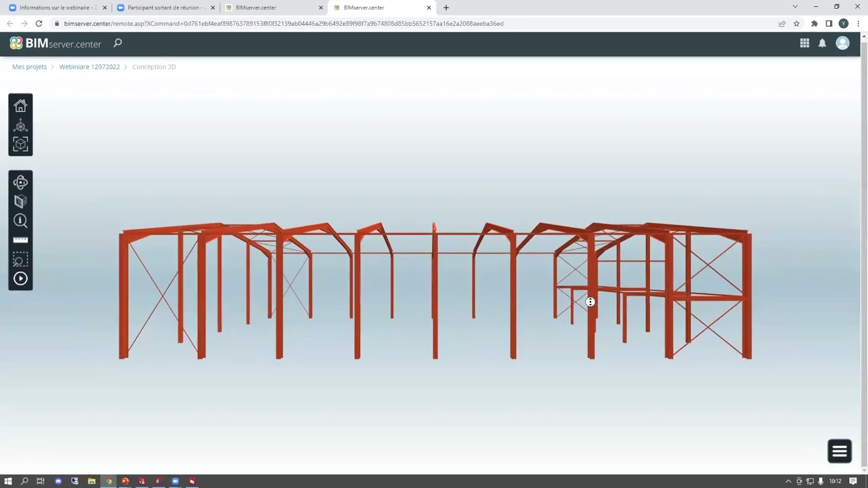Expand hidden system tray icons

click(788, 481)
